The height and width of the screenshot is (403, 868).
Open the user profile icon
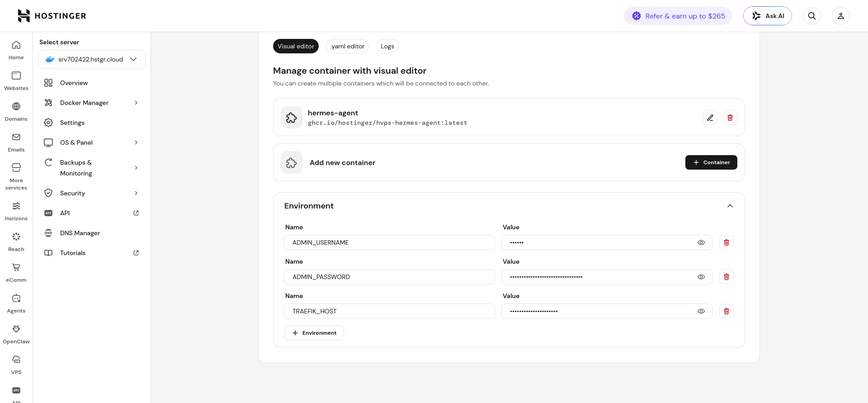tap(841, 16)
